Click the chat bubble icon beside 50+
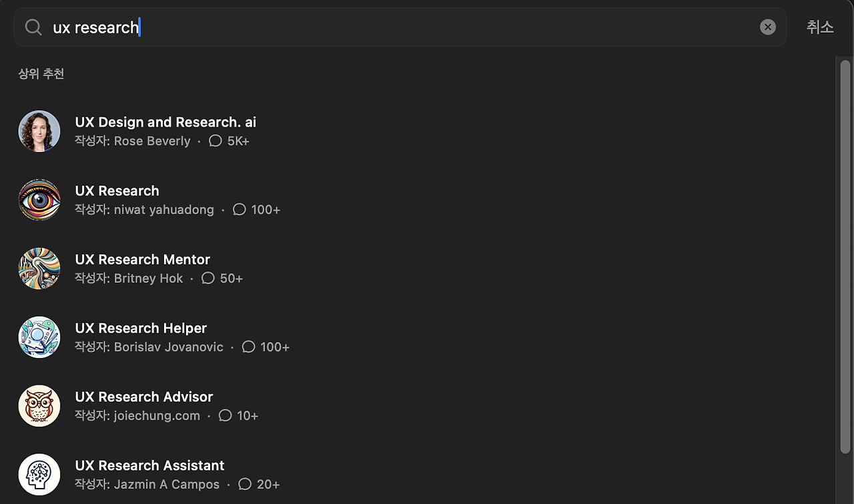854x504 pixels. [x=208, y=278]
